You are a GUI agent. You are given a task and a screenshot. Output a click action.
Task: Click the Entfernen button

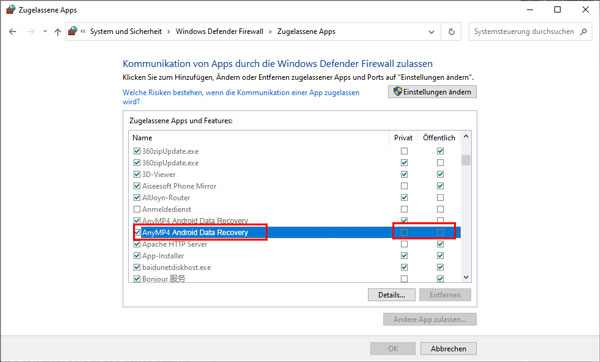pyautogui.click(x=445, y=295)
